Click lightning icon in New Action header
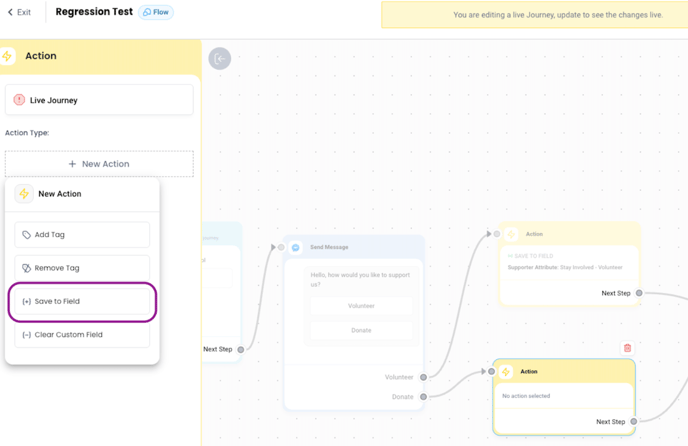Viewport: 688px width, 446px height. (x=23, y=194)
